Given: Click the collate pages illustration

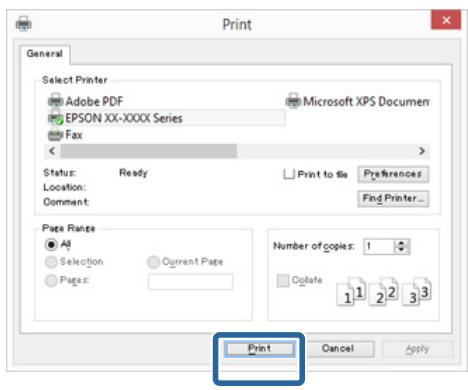Looking at the screenshot, I should (384, 291).
